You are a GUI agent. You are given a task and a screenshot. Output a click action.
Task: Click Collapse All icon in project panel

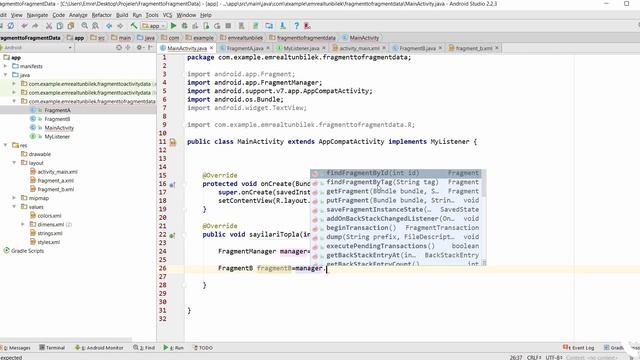coord(128,47)
